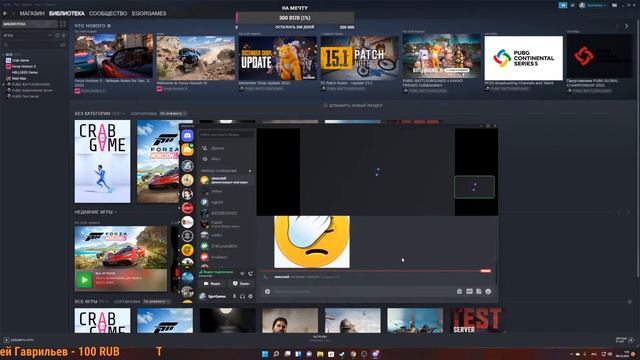Open the ИГРЫ filter dropdown in sidebar
Image resolution: width=640 pixels, height=360 pixels.
[27, 36]
